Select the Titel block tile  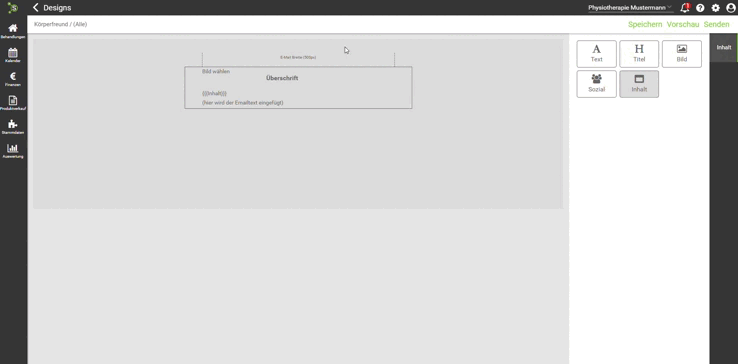pos(639,54)
